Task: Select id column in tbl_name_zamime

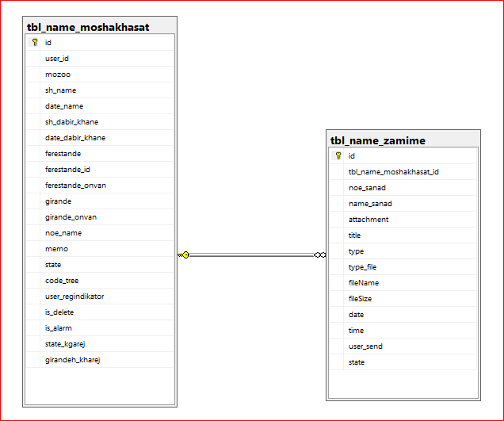Action: (403, 156)
